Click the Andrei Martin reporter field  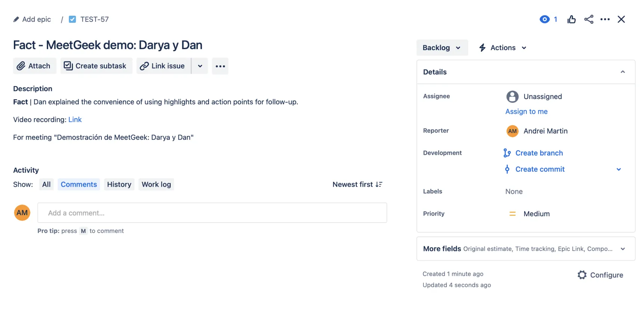pos(537,131)
